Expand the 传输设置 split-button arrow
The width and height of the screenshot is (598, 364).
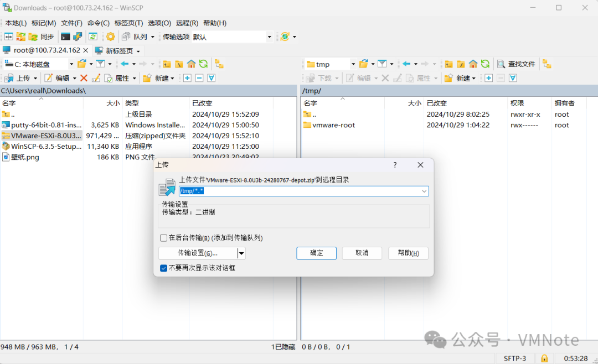(241, 253)
